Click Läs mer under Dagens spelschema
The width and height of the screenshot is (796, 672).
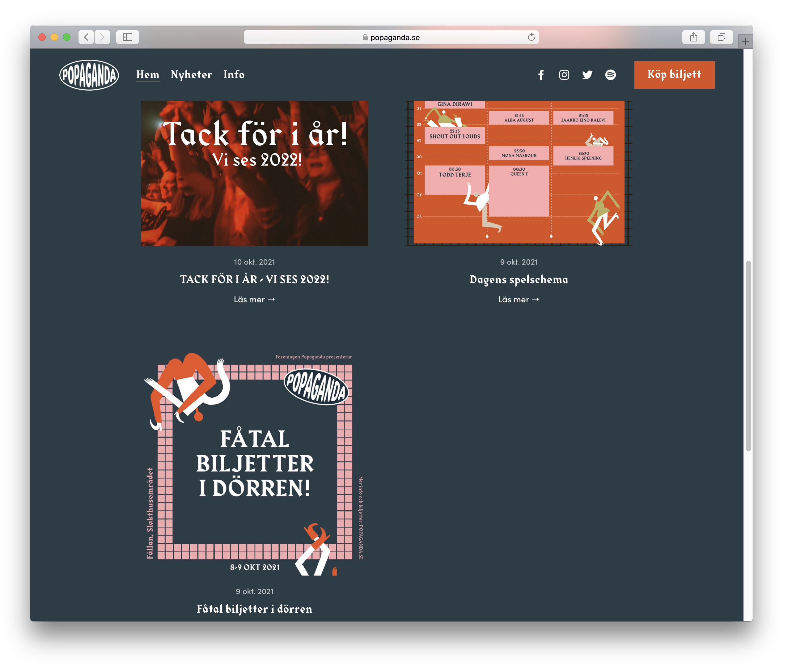click(x=518, y=300)
